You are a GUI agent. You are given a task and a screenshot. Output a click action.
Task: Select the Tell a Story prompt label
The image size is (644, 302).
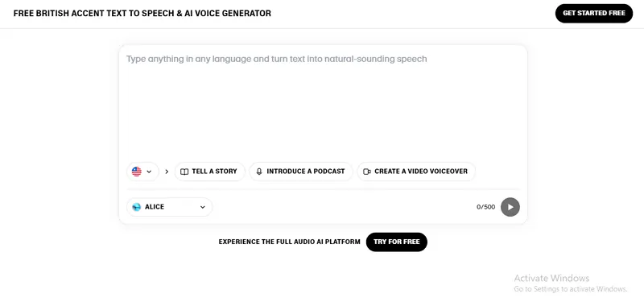coord(214,172)
